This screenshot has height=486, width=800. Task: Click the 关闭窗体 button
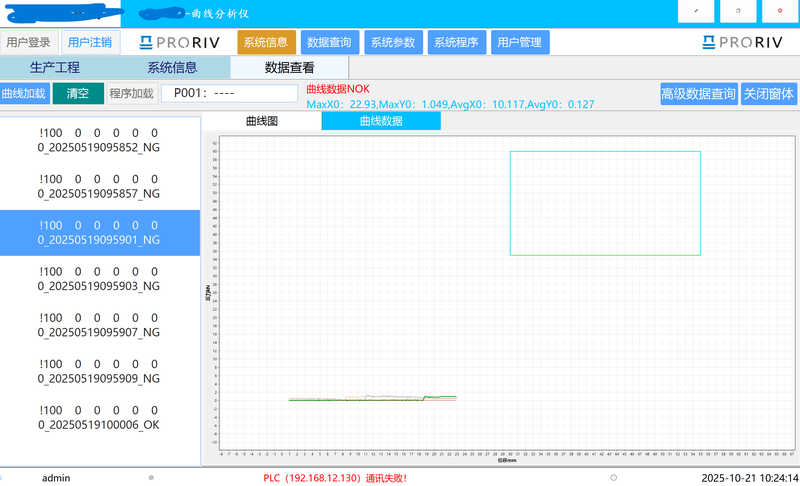click(x=769, y=94)
